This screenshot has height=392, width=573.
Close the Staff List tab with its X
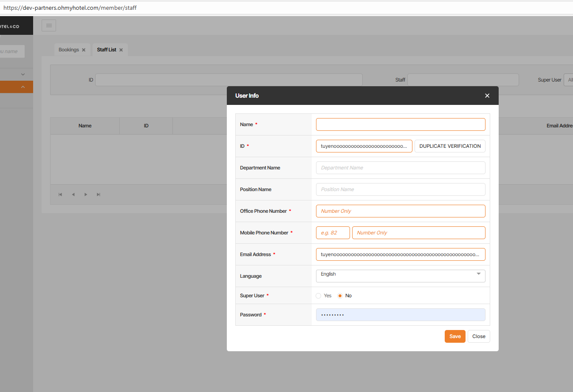point(121,50)
